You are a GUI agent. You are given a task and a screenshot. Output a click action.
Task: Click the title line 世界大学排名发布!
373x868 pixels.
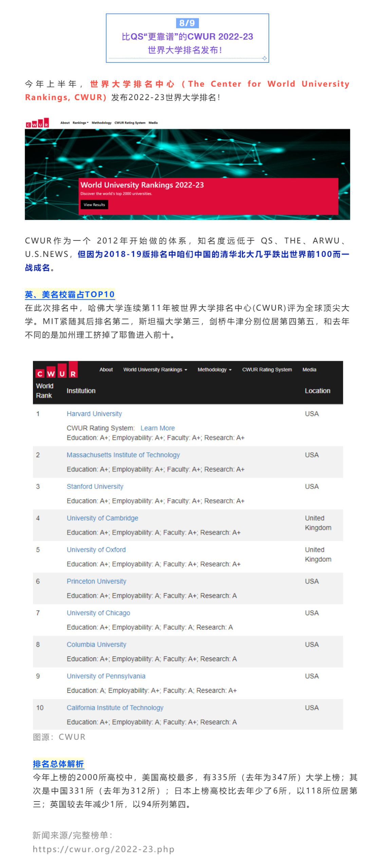pos(185,50)
